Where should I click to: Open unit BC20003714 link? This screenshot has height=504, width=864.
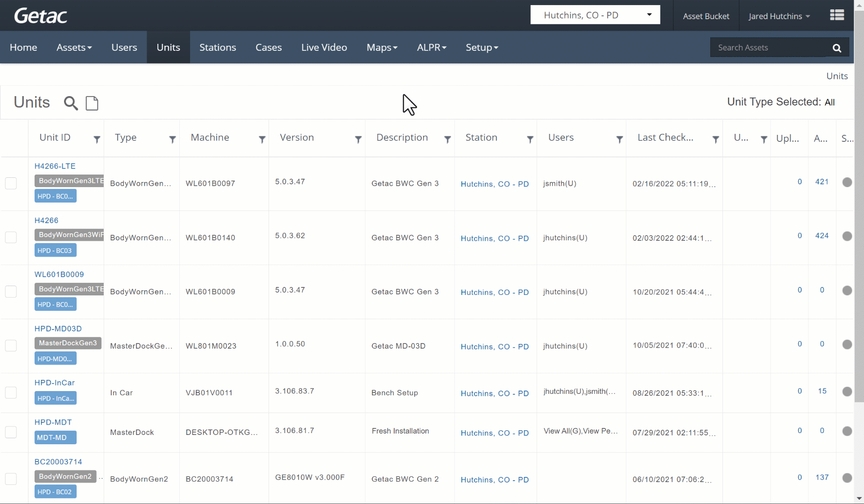pos(58,462)
